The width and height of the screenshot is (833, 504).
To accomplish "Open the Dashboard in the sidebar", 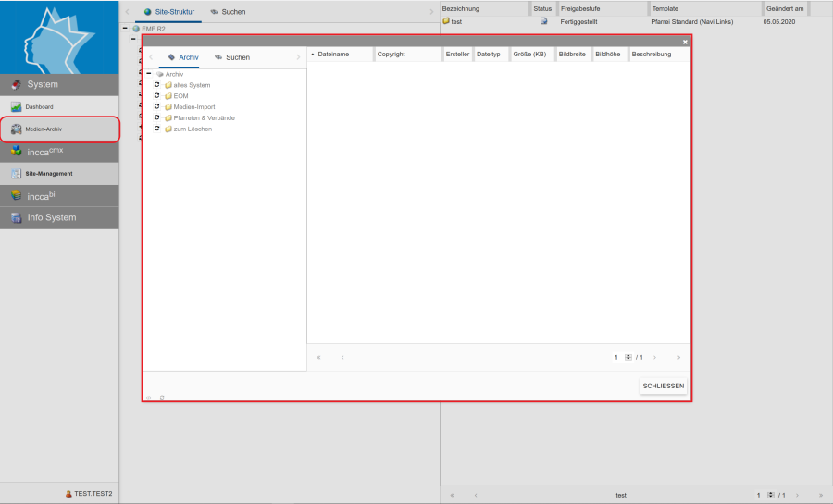I will (x=39, y=106).
